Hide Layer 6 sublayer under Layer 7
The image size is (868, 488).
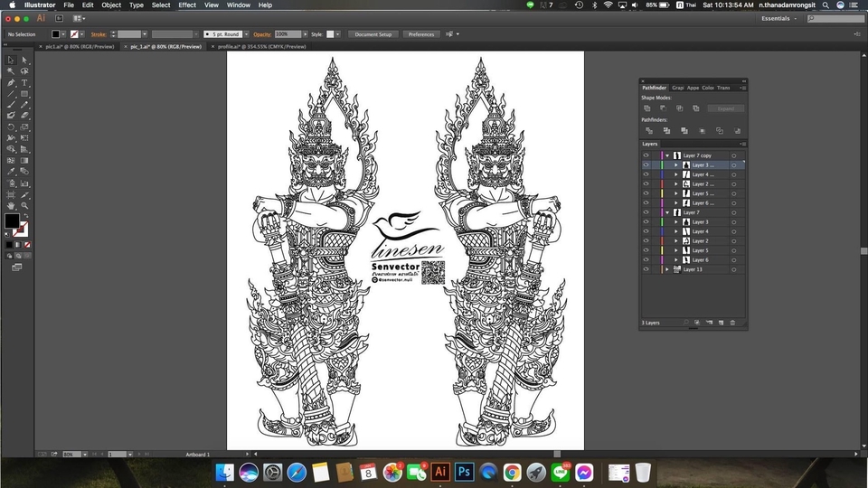[x=646, y=259]
